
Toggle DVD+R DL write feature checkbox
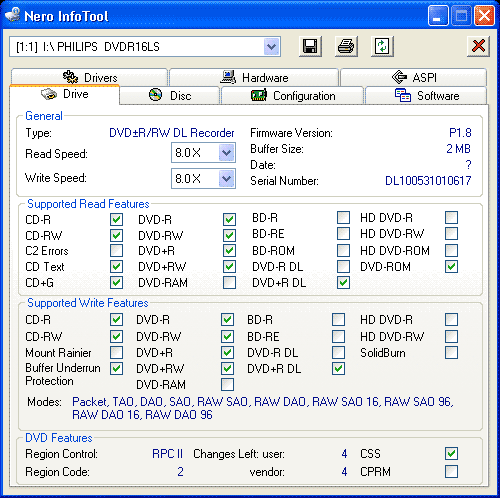pos(338,368)
